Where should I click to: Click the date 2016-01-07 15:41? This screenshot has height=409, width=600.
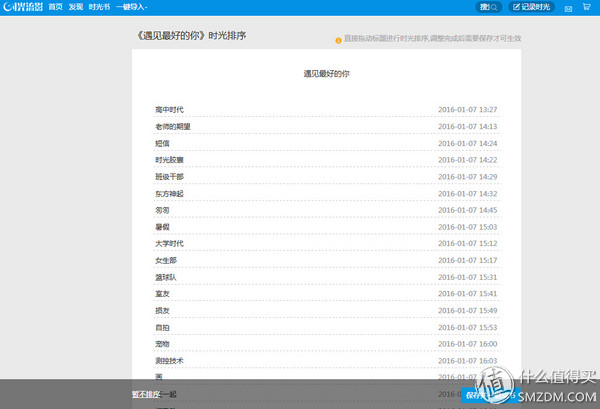[468, 294]
